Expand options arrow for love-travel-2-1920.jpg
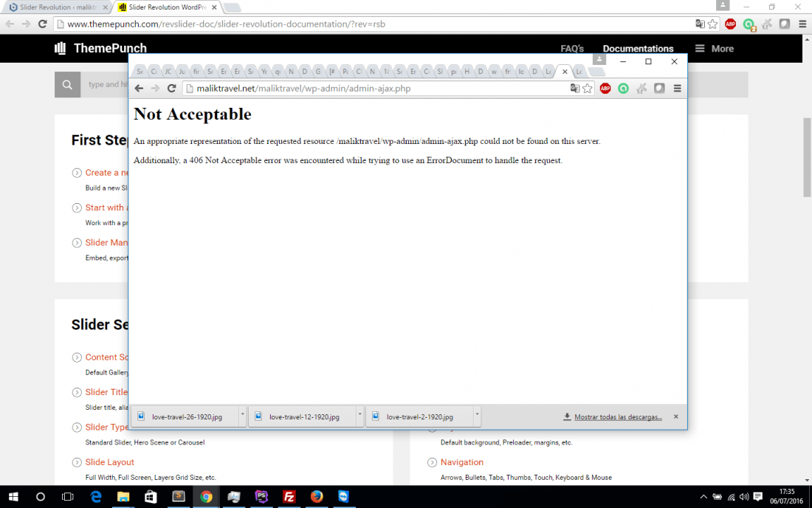 [x=477, y=417]
